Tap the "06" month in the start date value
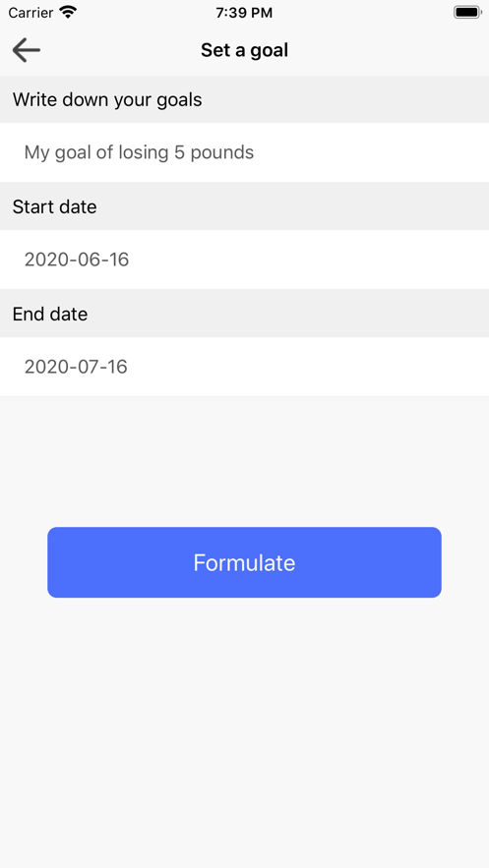The height and width of the screenshot is (868, 489). click(x=82, y=260)
